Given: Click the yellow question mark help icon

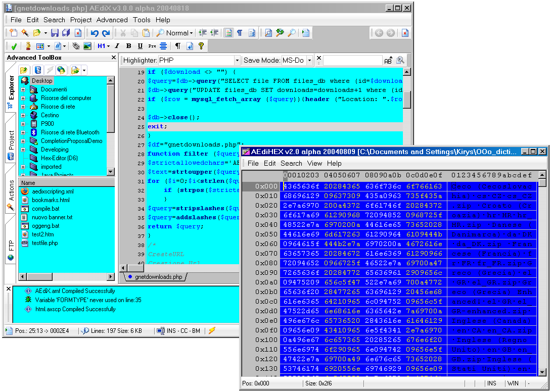Looking at the screenshot, I should click(201, 46).
